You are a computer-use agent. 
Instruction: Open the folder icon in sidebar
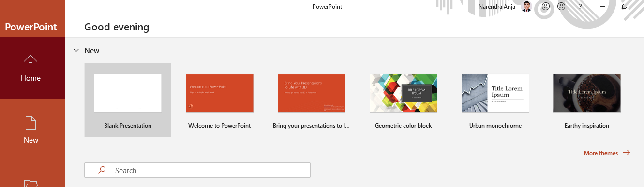tap(31, 183)
